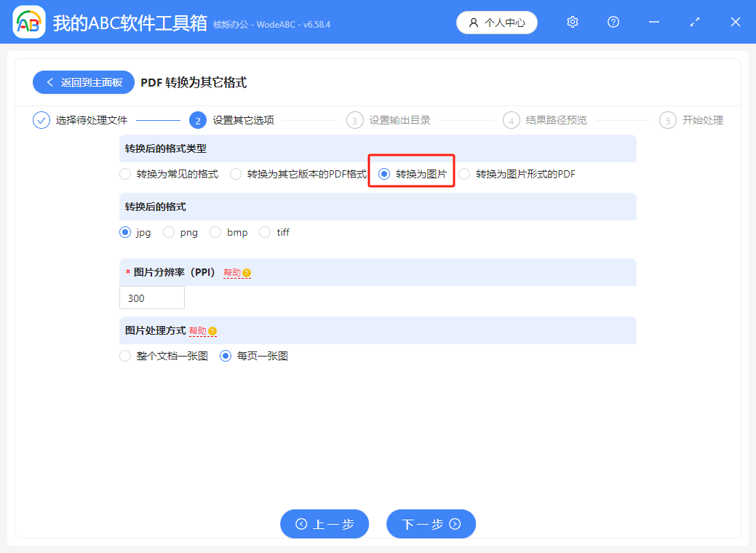756x553 pixels.
Task: Click the 上一步 button
Action: point(325,524)
